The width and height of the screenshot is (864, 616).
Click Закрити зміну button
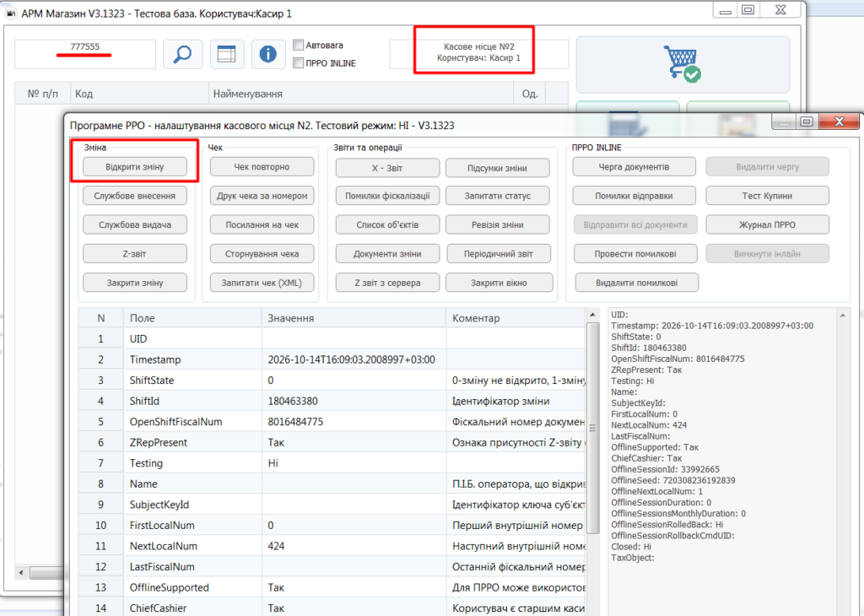135,283
